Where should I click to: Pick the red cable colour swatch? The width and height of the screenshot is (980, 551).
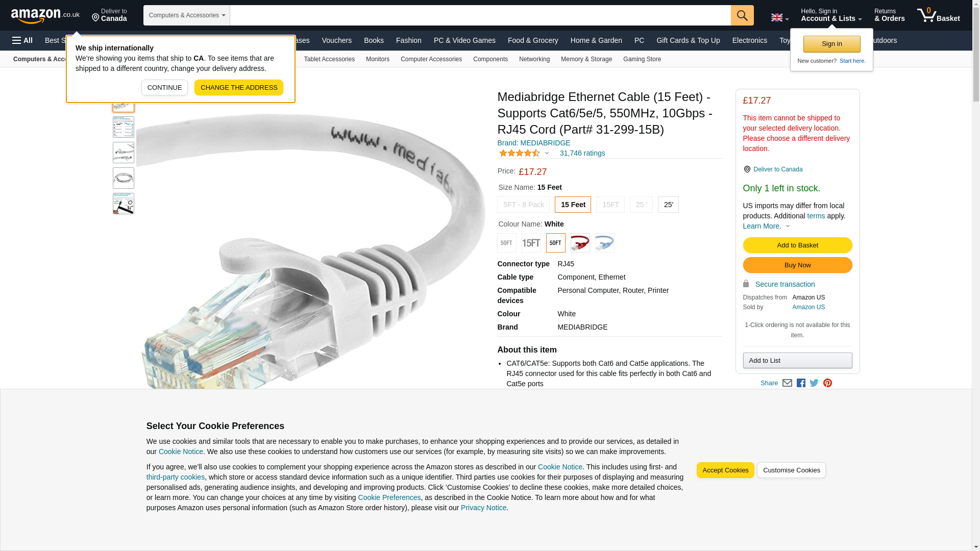580,243
